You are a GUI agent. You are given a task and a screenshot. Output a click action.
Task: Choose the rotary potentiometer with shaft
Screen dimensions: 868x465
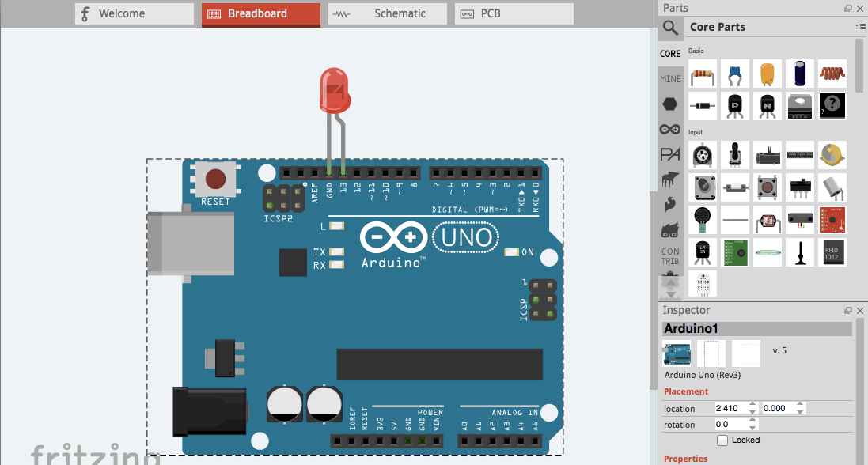tap(734, 155)
